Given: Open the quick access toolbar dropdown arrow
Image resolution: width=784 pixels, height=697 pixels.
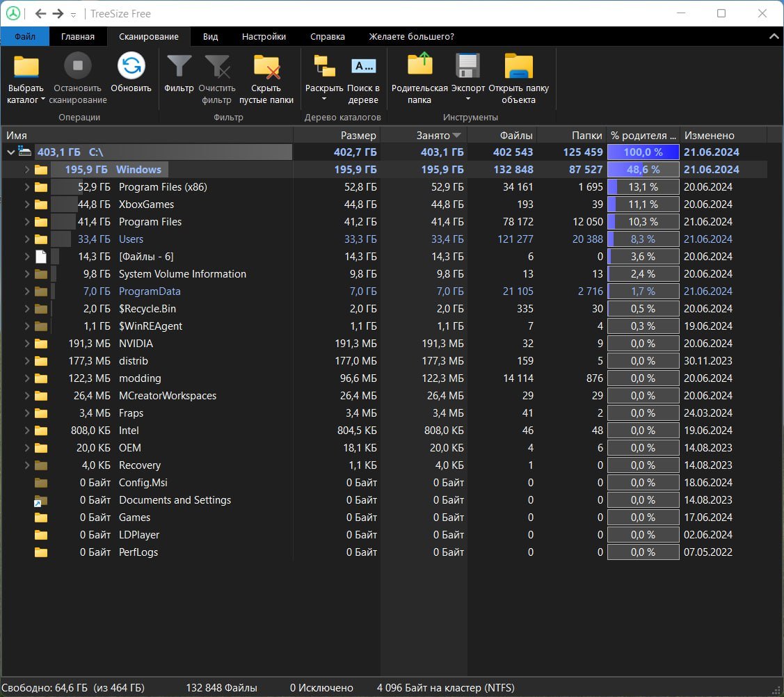Looking at the screenshot, I should click(x=74, y=15).
